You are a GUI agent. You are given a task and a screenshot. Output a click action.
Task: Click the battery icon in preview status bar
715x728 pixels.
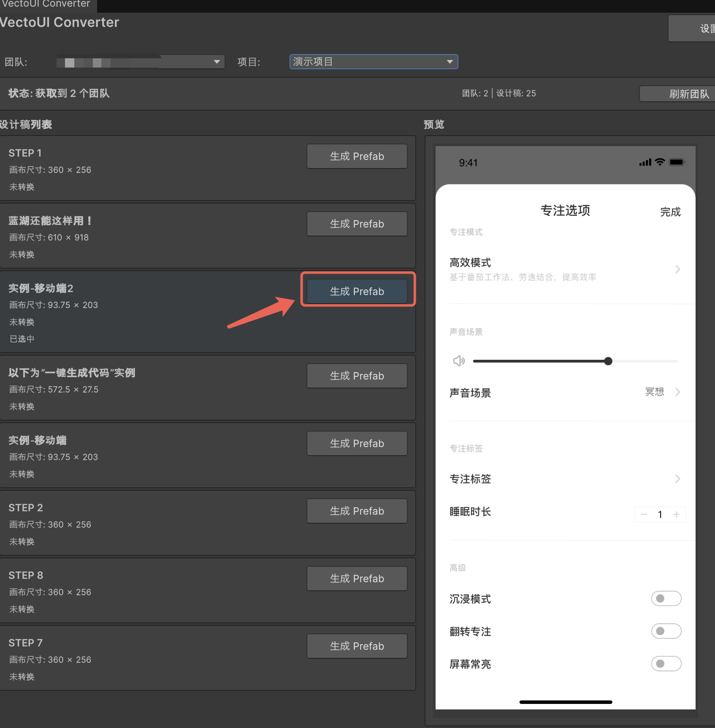pyautogui.click(x=677, y=162)
